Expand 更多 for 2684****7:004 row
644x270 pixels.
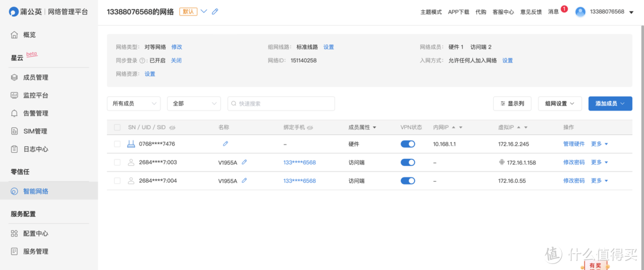coord(599,180)
